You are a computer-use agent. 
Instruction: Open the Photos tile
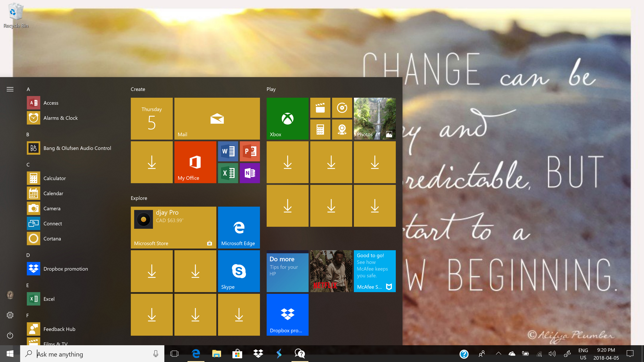375,119
